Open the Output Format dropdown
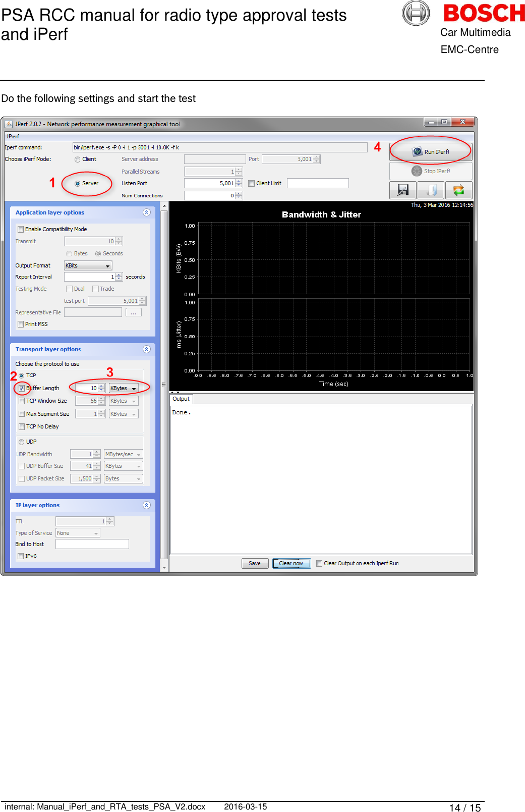The width and height of the screenshot is (525, 812). [88, 265]
